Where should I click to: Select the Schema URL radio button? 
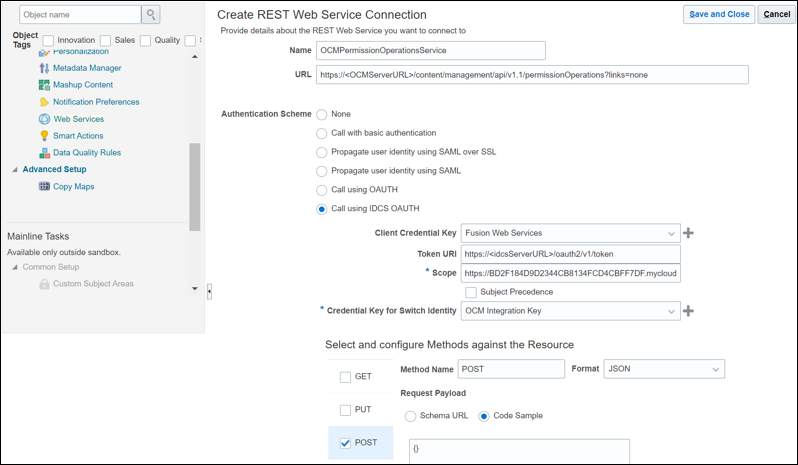(x=410, y=416)
